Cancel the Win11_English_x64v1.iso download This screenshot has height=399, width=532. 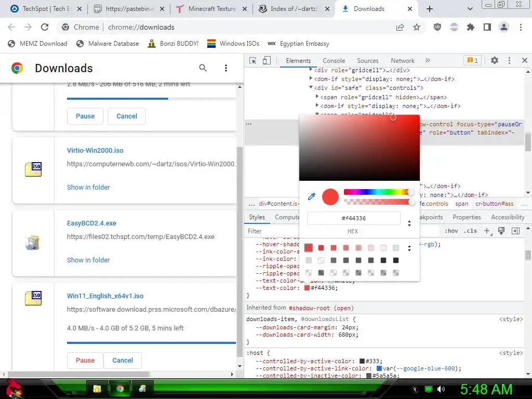pyautogui.click(x=123, y=361)
